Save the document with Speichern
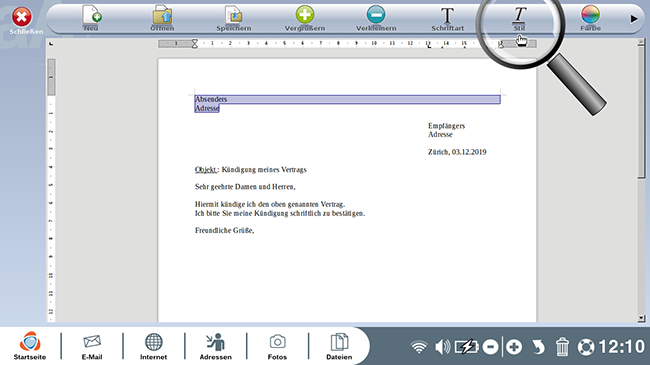Image resolution: width=650 pixels, height=365 pixels. tap(234, 18)
